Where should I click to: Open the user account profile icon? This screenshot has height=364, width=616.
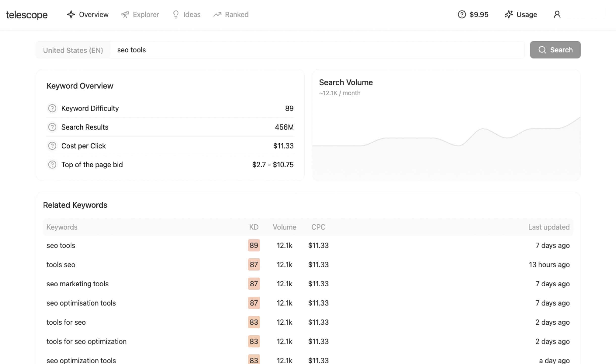point(557,15)
